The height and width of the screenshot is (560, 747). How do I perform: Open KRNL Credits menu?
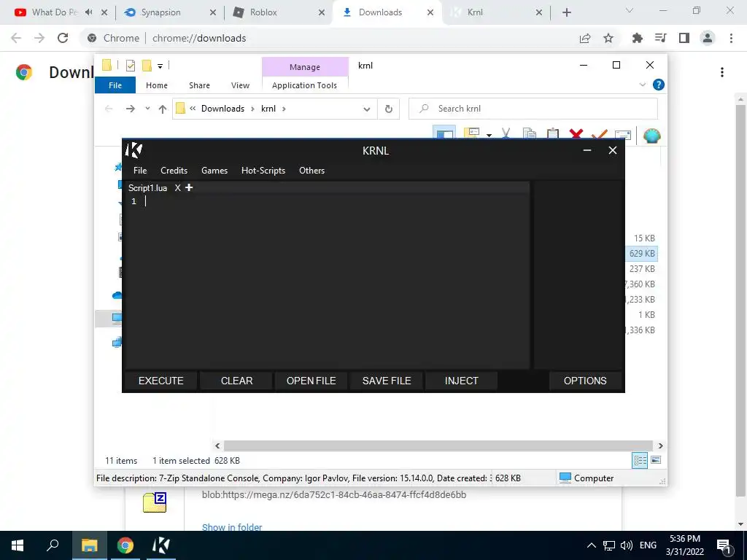(x=174, y=171)
